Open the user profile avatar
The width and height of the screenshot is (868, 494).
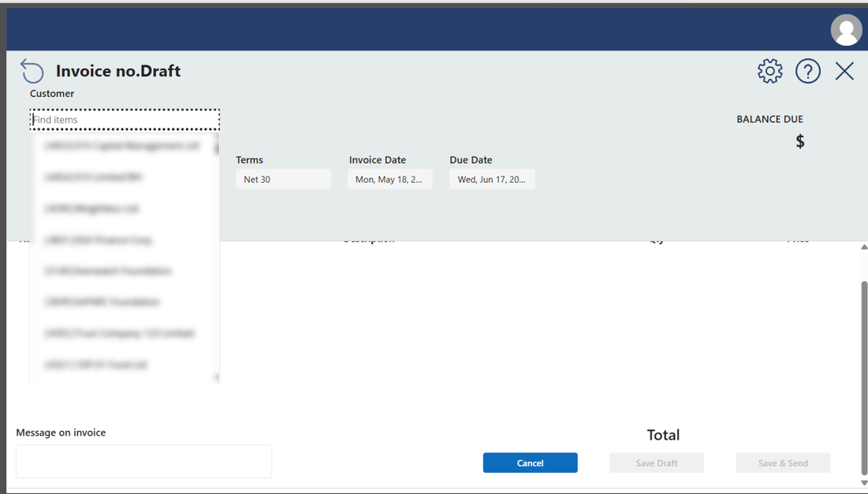pos(846,30)
